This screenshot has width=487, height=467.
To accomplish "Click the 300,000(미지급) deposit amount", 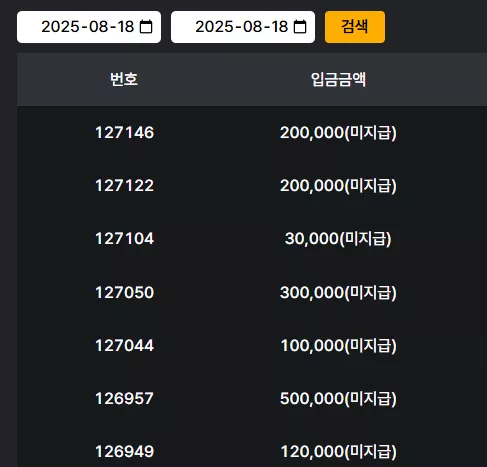I will [338, 292].
